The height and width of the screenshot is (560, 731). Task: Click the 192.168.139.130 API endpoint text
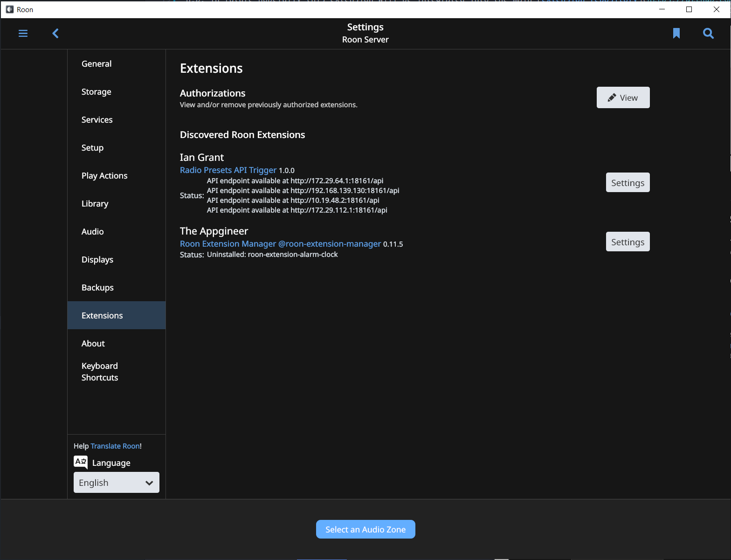[303, 190]
